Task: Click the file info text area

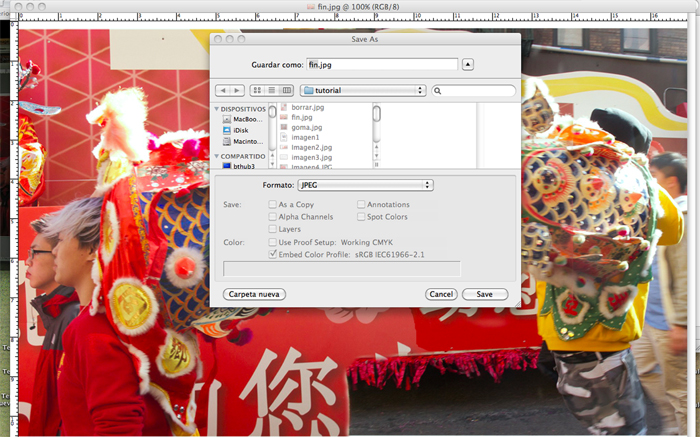Action: coord(342,269)
